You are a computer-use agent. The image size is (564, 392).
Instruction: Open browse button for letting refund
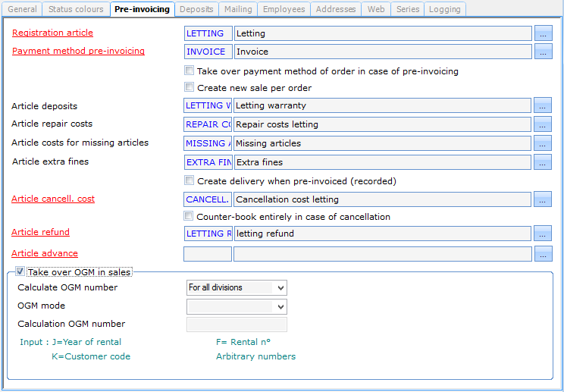click(x=543, y=234)
